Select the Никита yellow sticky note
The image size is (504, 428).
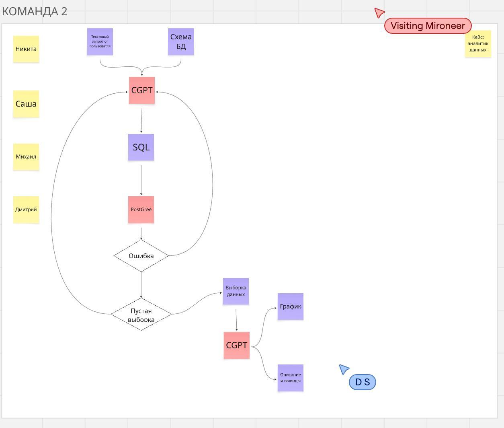coord(26,49)
